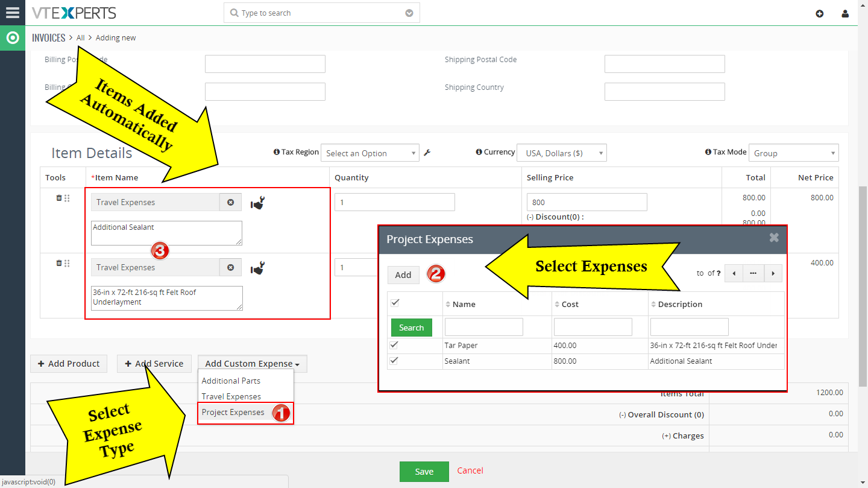Click the Description filter field in popup
The height and width of the screenshot is (488, 868).
tap(690, 327)
